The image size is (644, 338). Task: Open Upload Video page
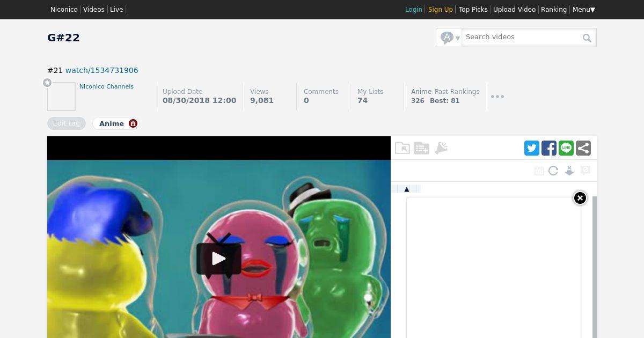[x=514, y=10]
